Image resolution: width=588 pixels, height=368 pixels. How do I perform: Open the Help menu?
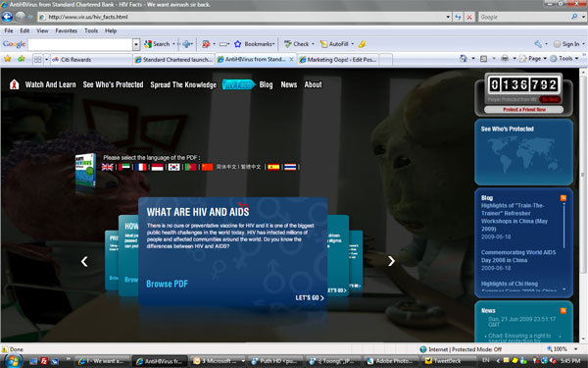tap(111, 30)
